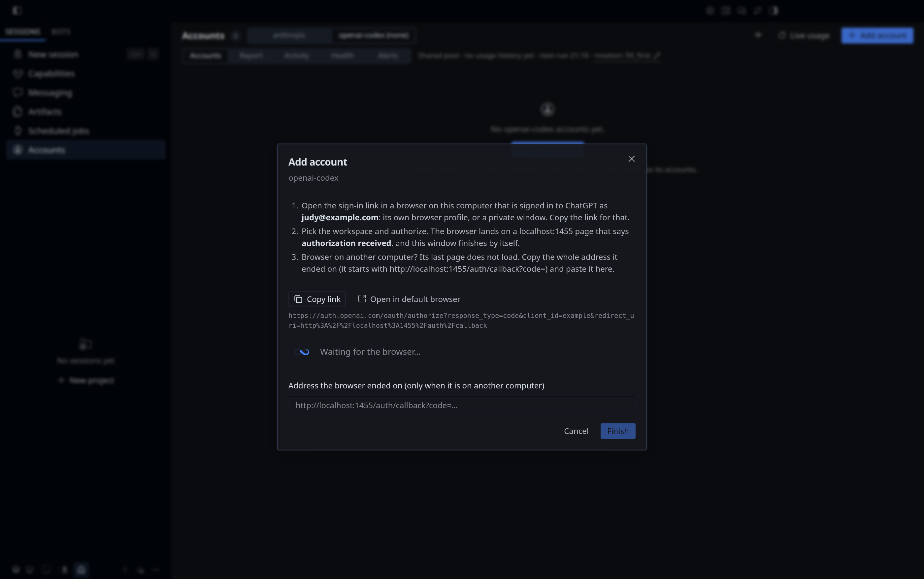Open the SESSIONS sidebar tab
Image resolution: width=924 pixels, height=579 pixels.
click(23, 32)
